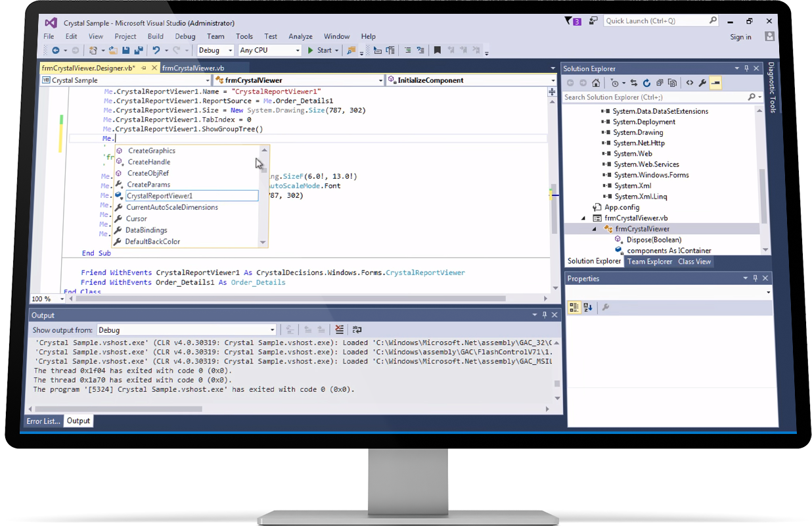
Task: Click the Navigate Backward arrow in toolbar
Action: (x=55, y=51)
